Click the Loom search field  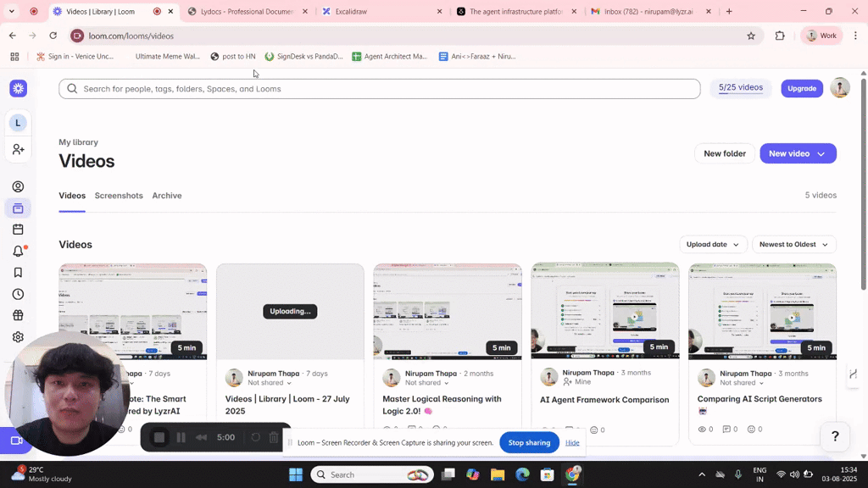point(379,88)
